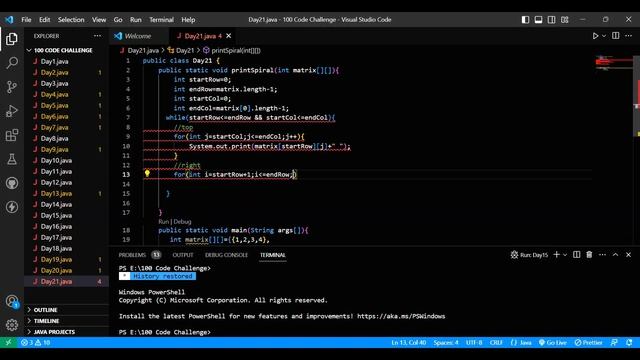Open the Source Control view
This screenshot has width=640, height=360.
tap(12, 87)
